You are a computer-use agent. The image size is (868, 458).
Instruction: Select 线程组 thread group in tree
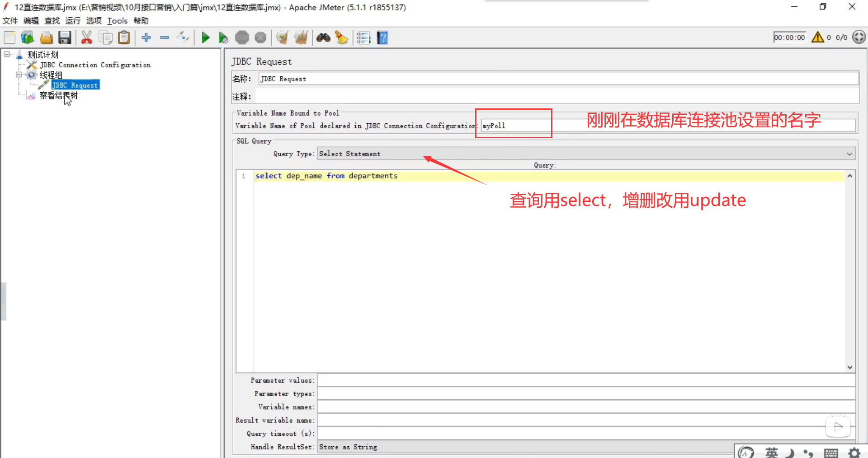51,75
